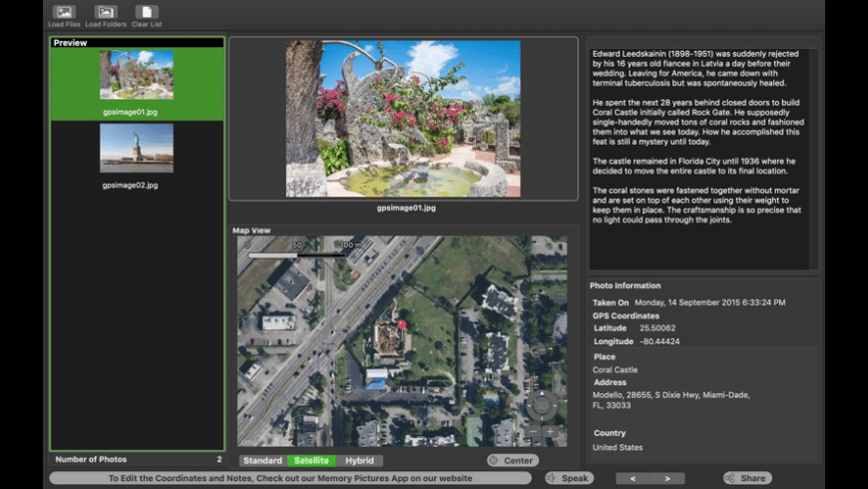The width and height of the screenshot is (868, 489).
Task: Click the red map pin marker
Action: [x=402, y=324]
